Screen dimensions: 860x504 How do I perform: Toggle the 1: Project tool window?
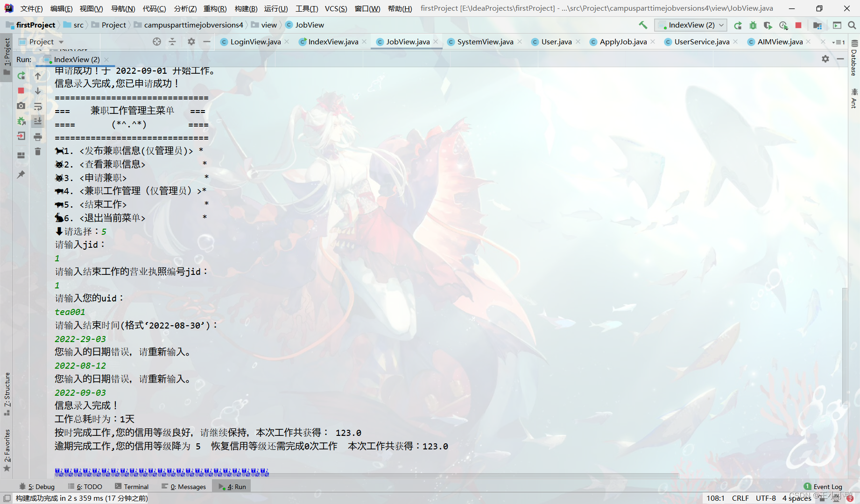[7, 56]
